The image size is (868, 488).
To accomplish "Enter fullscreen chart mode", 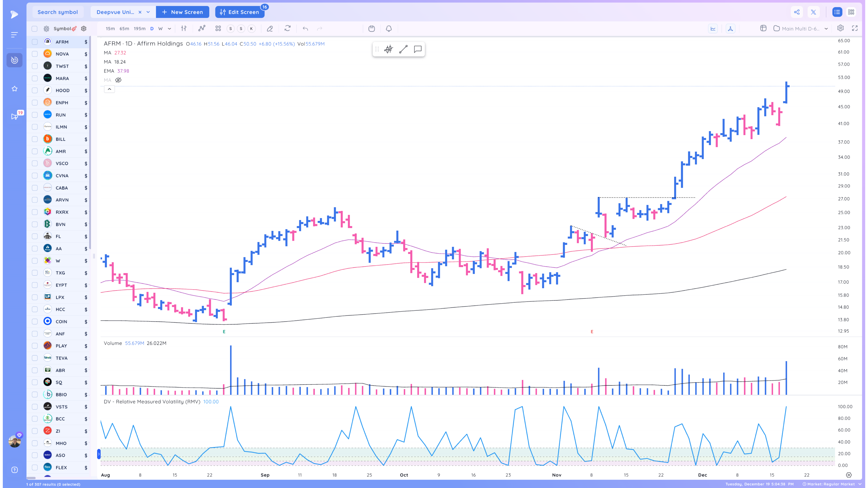I will [855, 28].
